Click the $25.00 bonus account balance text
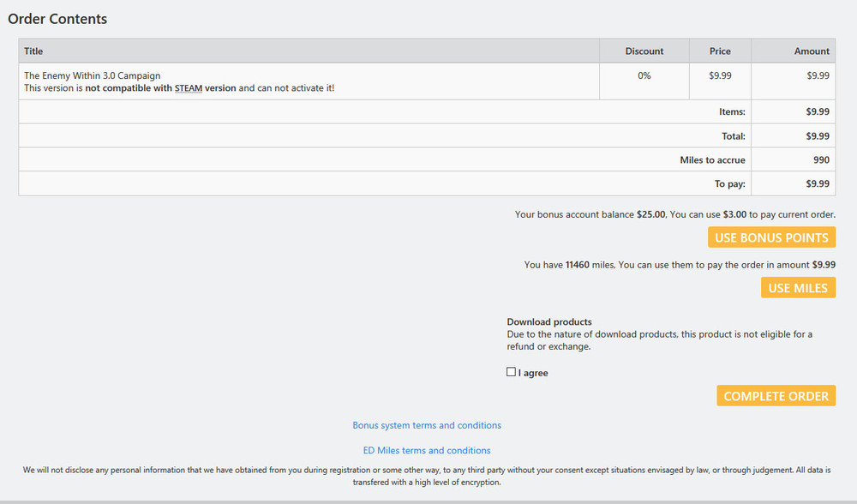 650,214
